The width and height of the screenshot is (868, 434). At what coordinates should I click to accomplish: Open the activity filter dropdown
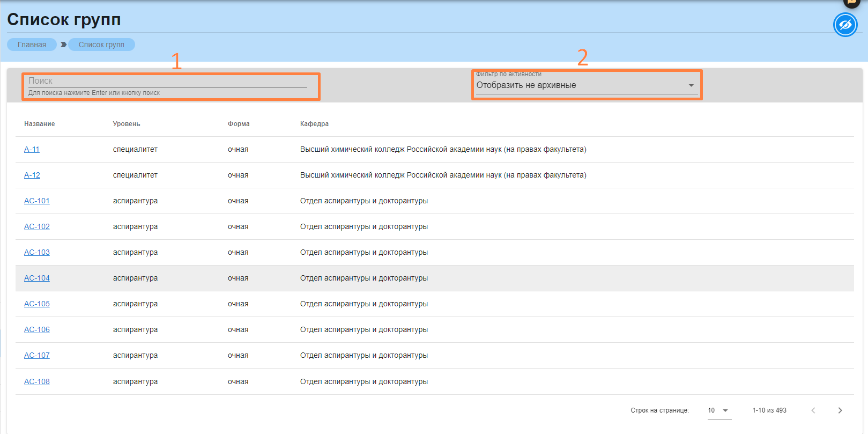tap(585, 85)
